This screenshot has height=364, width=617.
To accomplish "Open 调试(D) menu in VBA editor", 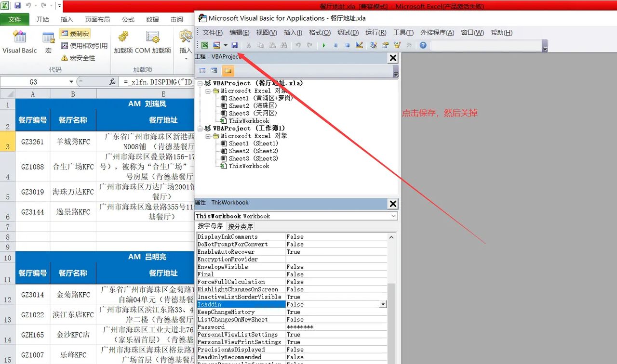I will coord(348,33).
